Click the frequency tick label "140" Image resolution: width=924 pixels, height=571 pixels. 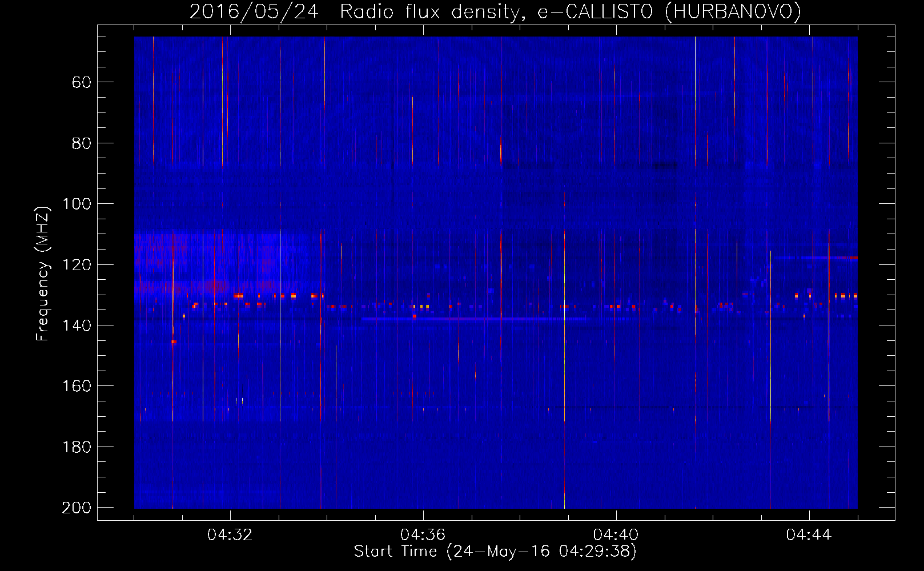[x=77, y=325]
